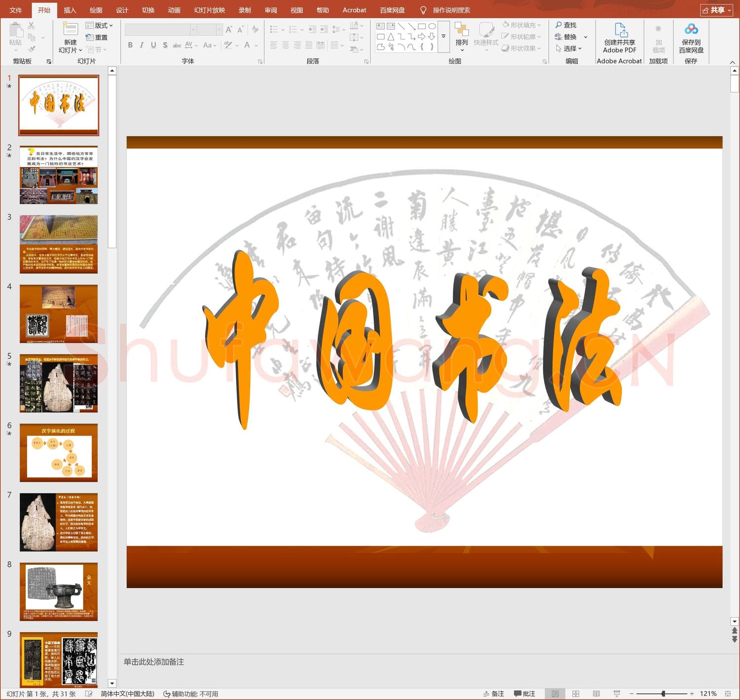
Task: Select the rectangle shape in shapes gallery
Action: [x=421, y=26]
